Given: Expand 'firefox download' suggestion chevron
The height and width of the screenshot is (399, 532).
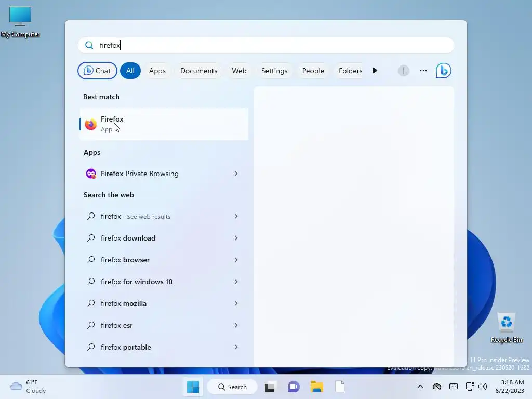Looking at the screenshot, I should [x=236, y=238].
